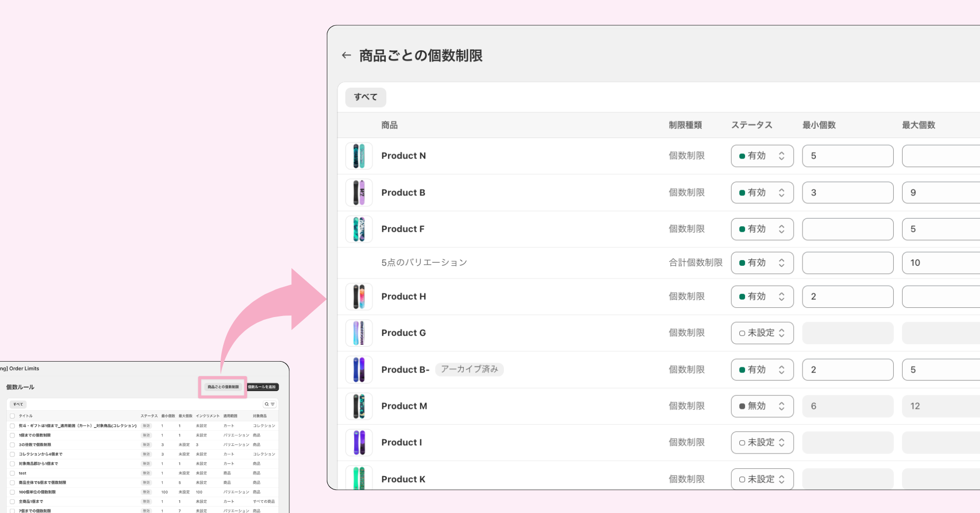Open Product M snowboard thumbnail
Viewport: 980px width, 513px height.
(x=359, y=406)
